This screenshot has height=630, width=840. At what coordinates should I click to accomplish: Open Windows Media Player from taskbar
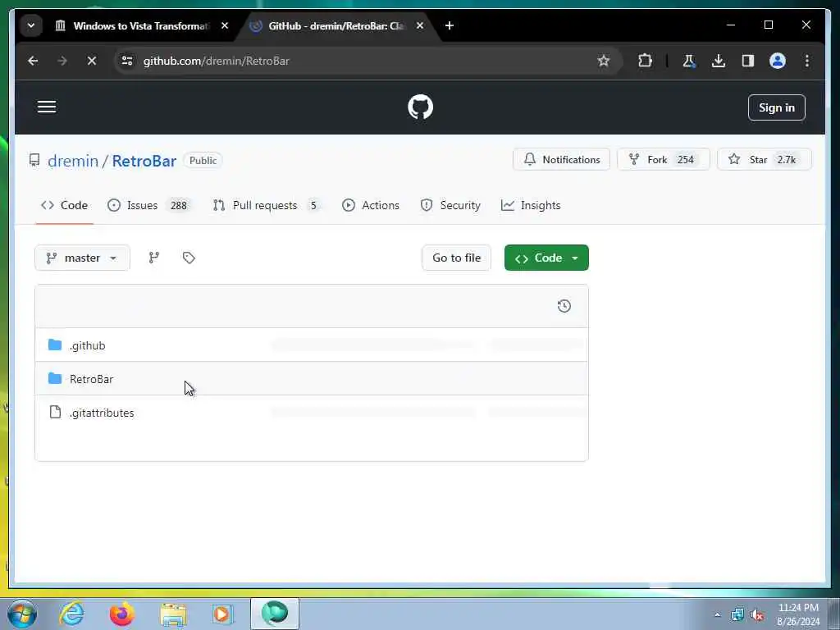(222, 614)
